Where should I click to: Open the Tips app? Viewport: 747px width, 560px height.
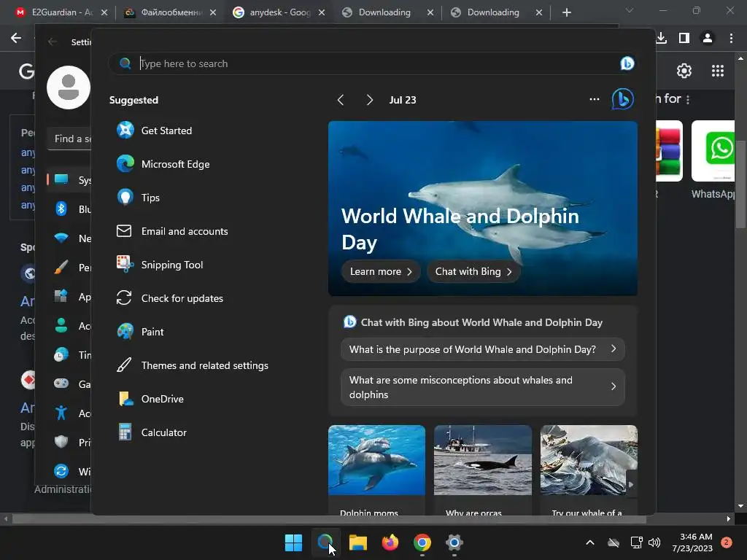point(138,197)
